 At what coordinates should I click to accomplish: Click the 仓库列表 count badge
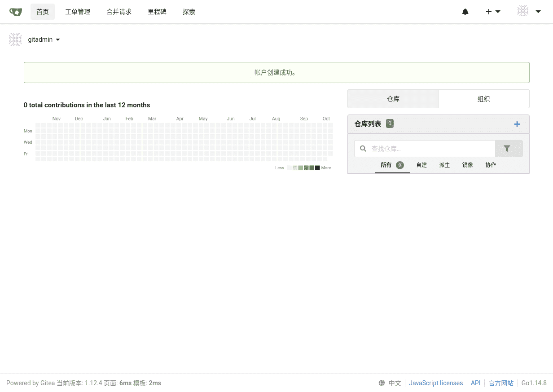pos(390,123)
